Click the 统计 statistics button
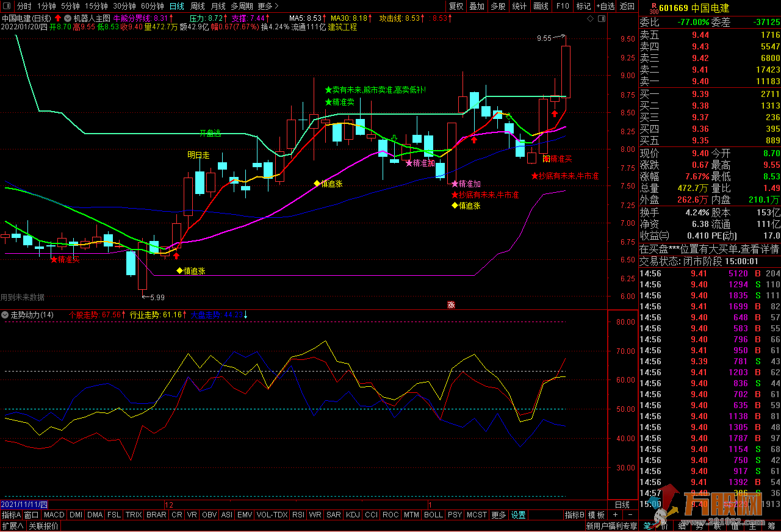 (x=519, y=6)
